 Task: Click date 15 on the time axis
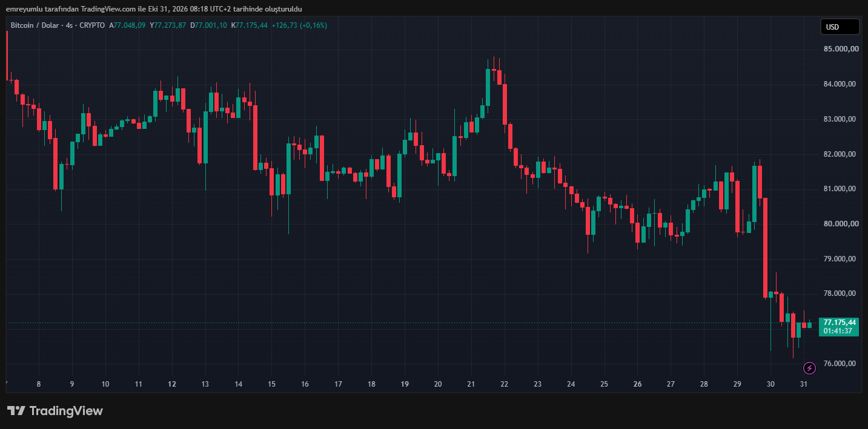tap(272, 384)
